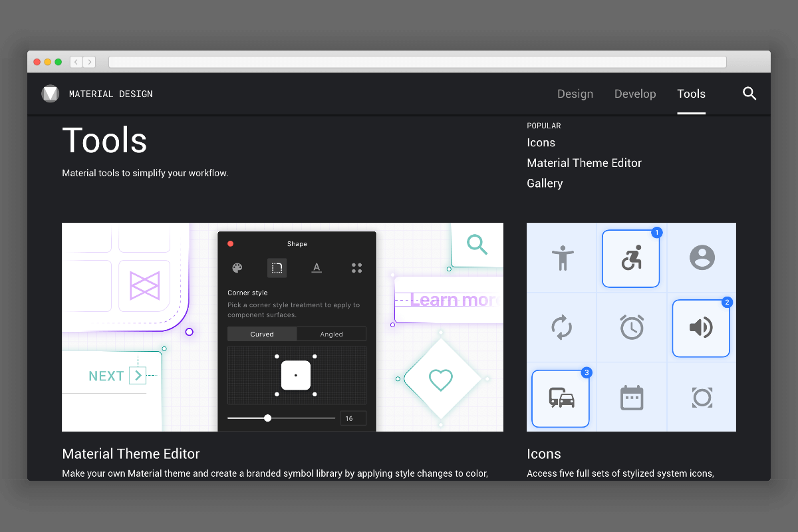Viewport: 798px width, 532px height.
Task: Click the accessibility wheelchair icon thumbnail
Action: 630,258
